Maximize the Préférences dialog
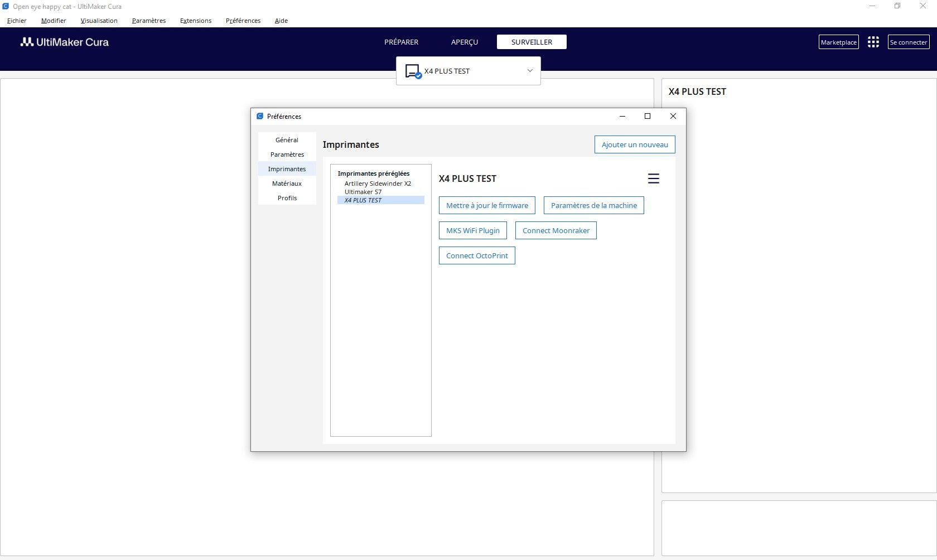The height and width of the screenshot is (560, 937). tap(648, 116)
